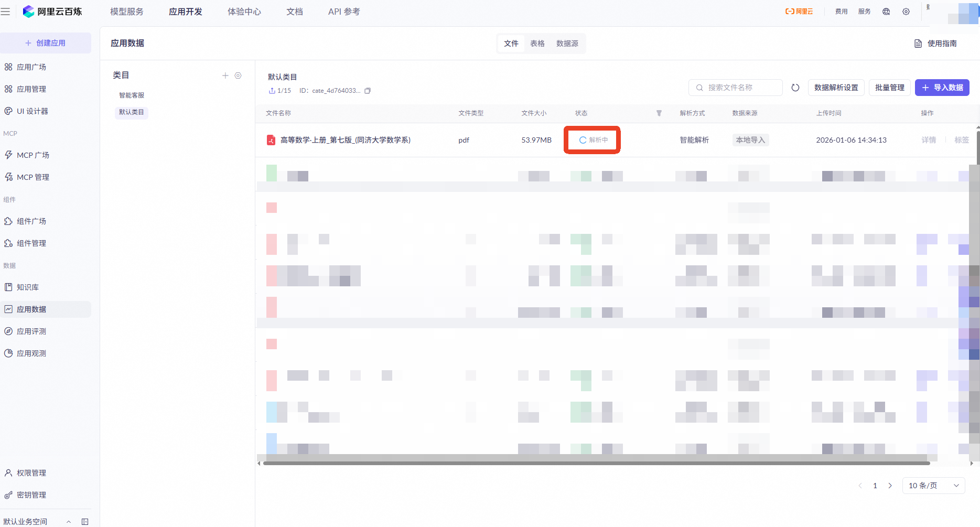Click the table scrollbar's right arrow
Image resolution: width=980 pixels, height=527 pixels.
point(972,463)
